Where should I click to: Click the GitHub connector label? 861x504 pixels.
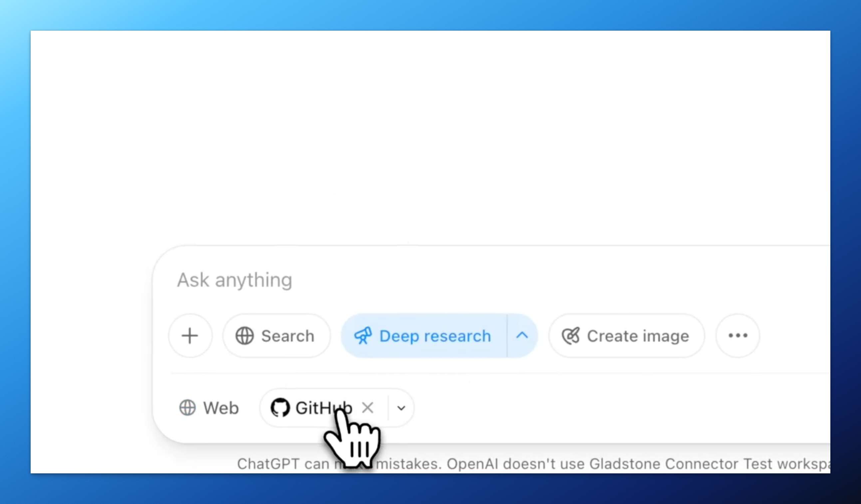[x=324, y=408]
